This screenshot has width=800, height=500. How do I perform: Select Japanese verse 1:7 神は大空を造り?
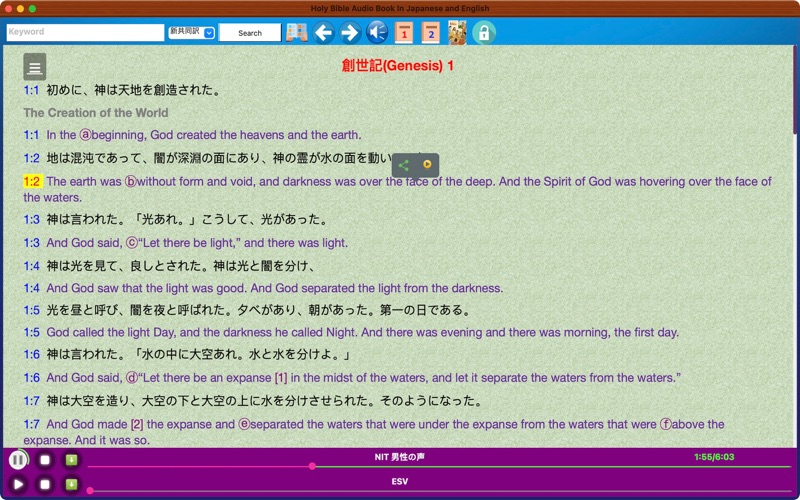click(x=264, y=401)
